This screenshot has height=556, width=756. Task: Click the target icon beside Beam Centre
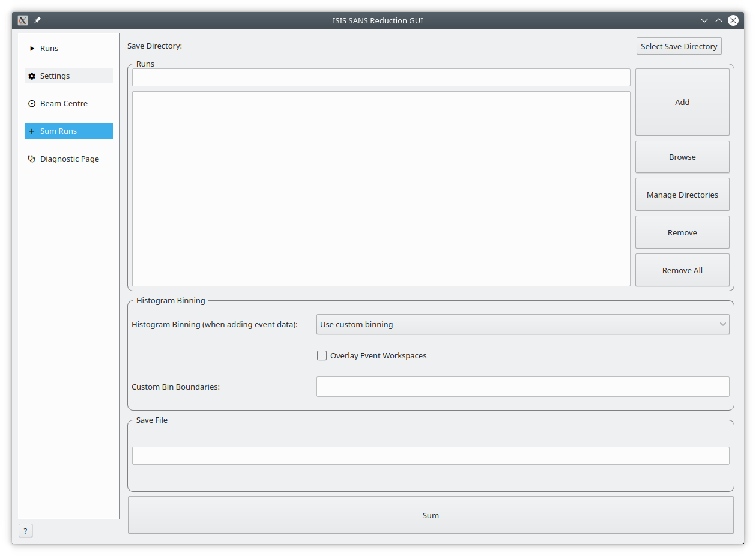tap(32, 104)
